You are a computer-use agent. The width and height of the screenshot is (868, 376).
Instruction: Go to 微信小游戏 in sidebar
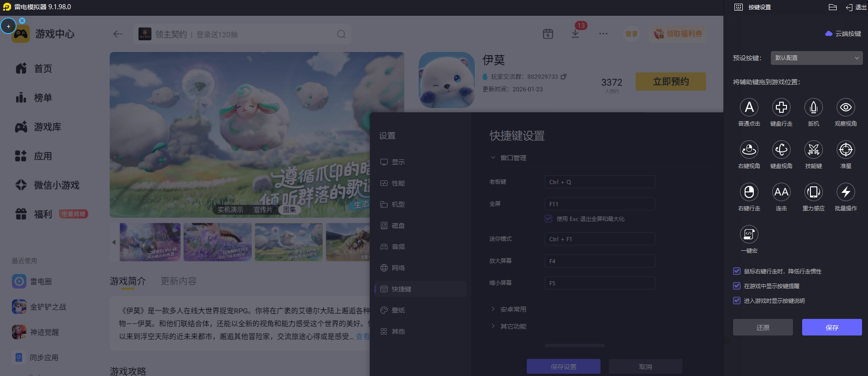pos(47,185)
